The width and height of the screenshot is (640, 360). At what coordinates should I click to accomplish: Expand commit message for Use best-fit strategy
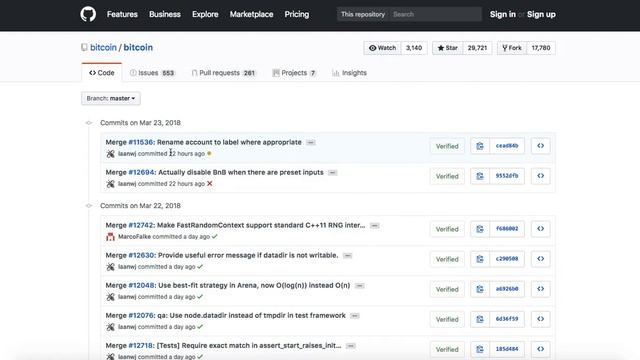click(359, 286)
